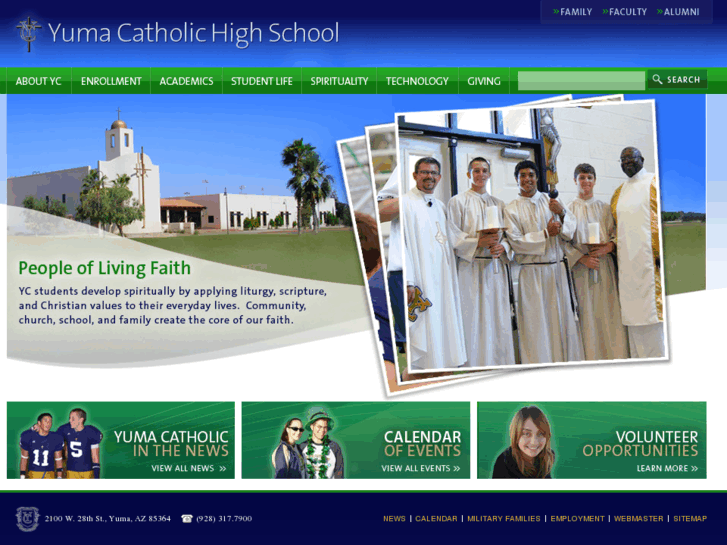
Task: Open the Calendar of Events students photo
Action: [x=308, y=443]
